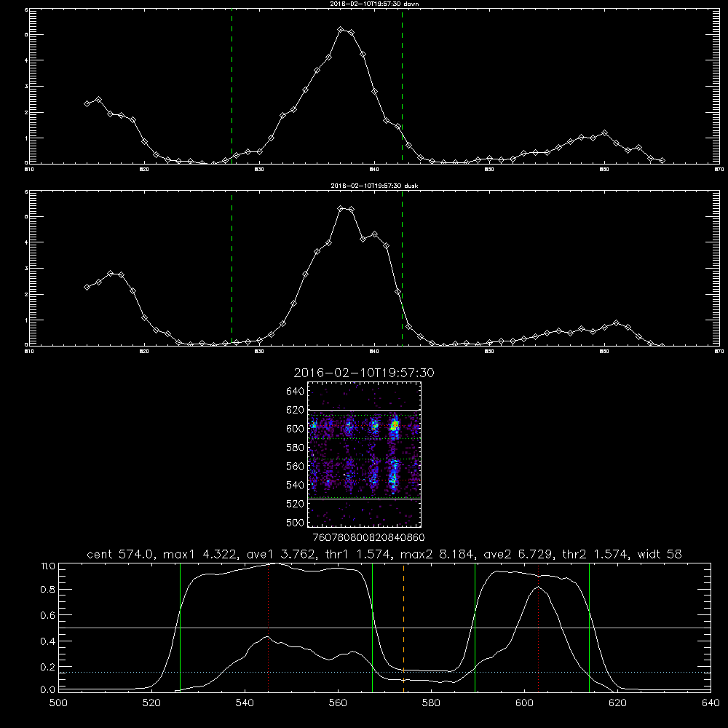The width and height of the screenshot is (728, 728).
Task: Click the '640' x-axis label of bottom plot
Action: pos(711,703)
